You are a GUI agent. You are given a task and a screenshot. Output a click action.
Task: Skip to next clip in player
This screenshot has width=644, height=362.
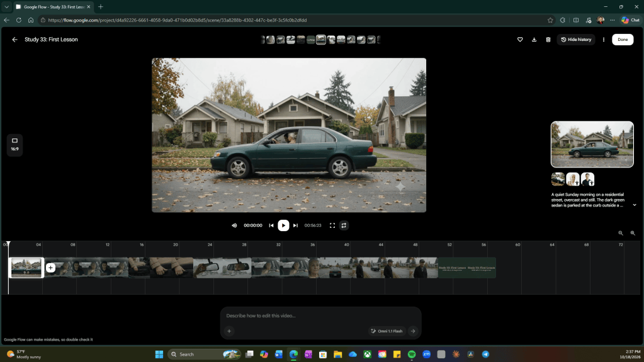295,225
